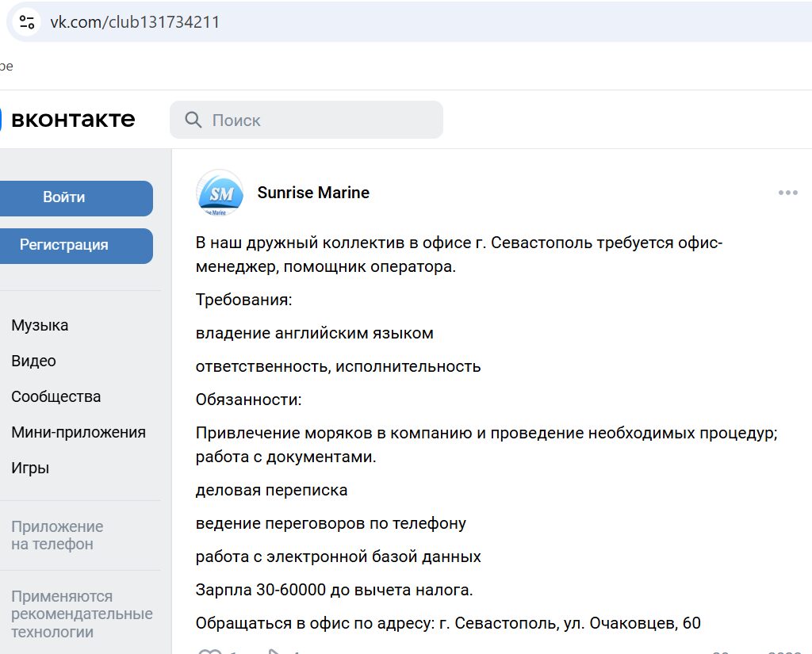
Task: Click the site information icon in address bar
Action: coord(27,21)
